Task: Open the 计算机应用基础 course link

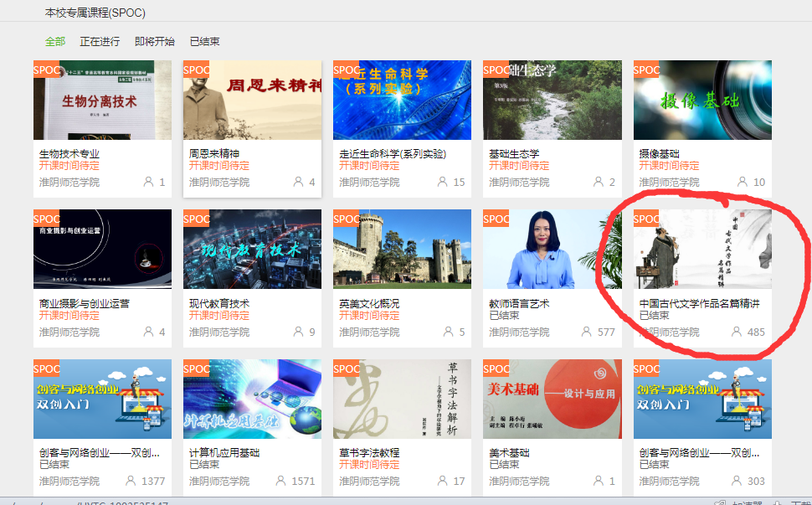Action: pyautogui.click(x=224, y=452)
